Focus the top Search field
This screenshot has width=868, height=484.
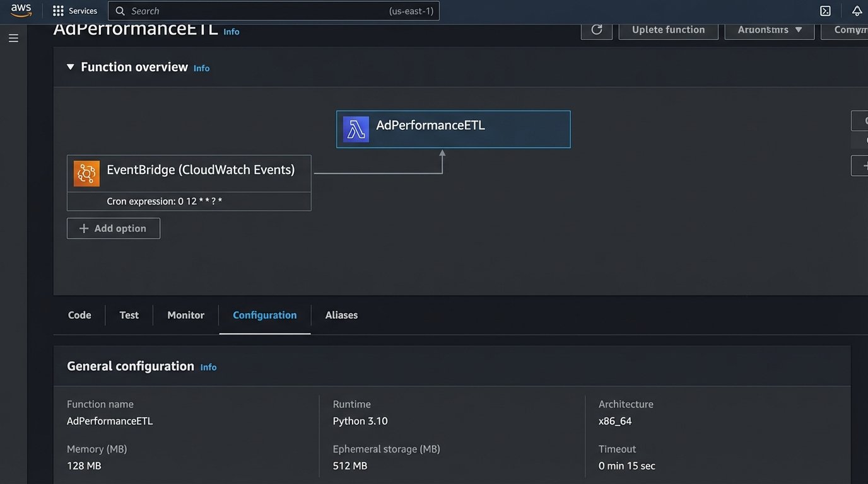274,11
